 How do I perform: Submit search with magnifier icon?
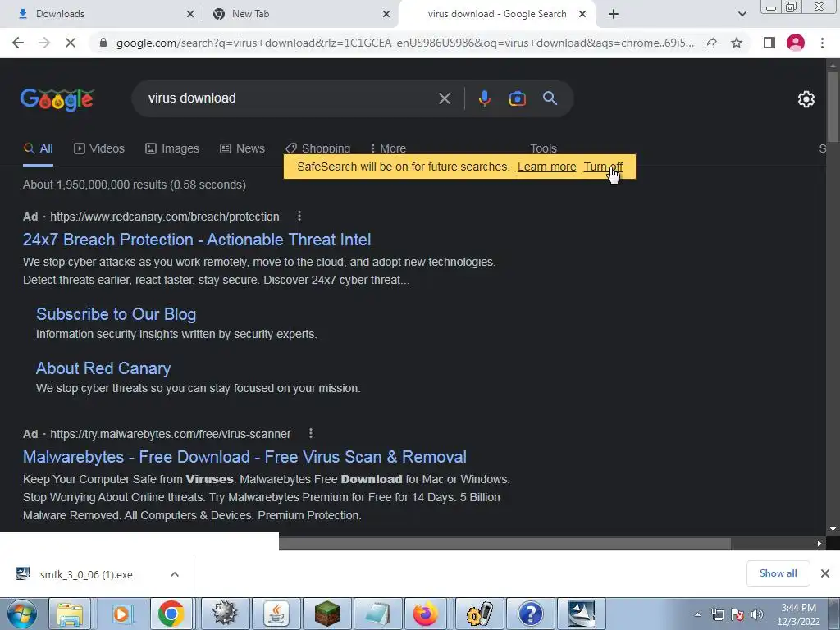[550, 98]
